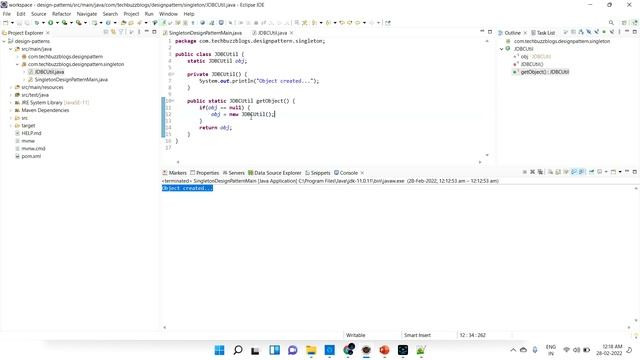Minimize the Project Explorer view

(x=147, y=31)
